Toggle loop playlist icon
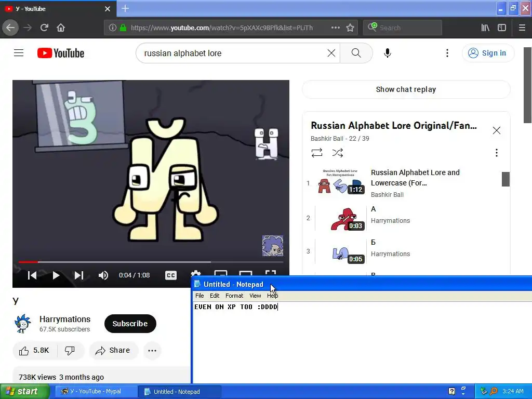532x399 pixels. (316, 153)
